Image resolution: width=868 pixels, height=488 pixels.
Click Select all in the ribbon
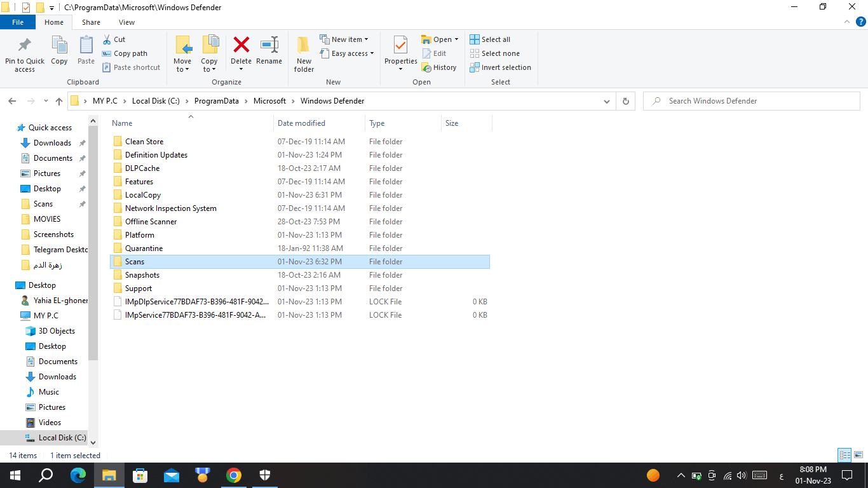click(490, 39)
